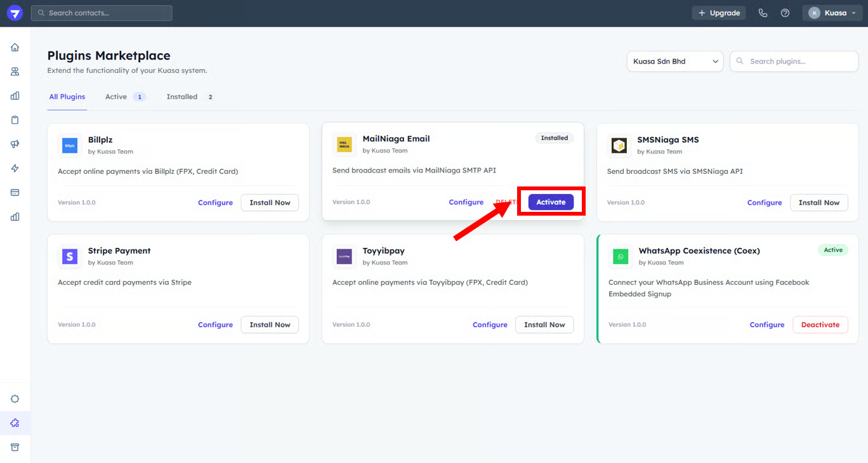Open the home icon in sidebar
Image resolution: width=868 pixels, height=463 pixels.
(15, 48)
